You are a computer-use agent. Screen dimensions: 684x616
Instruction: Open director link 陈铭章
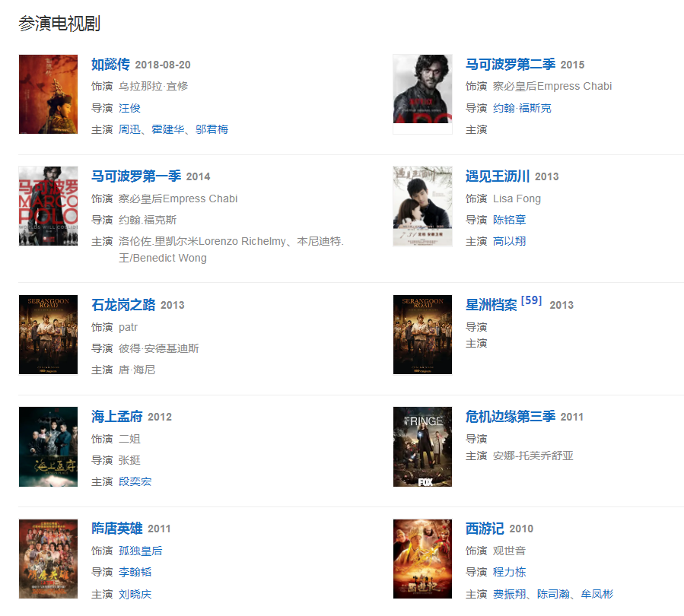pyautogui.click(x=509, y=220)
